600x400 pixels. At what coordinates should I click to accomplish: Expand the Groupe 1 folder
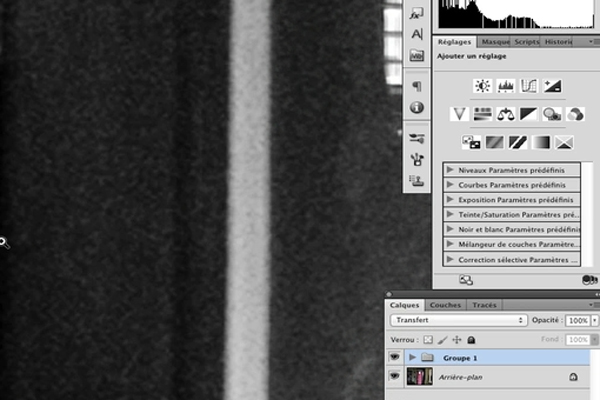pyautogui.click(x=412, y=357)
